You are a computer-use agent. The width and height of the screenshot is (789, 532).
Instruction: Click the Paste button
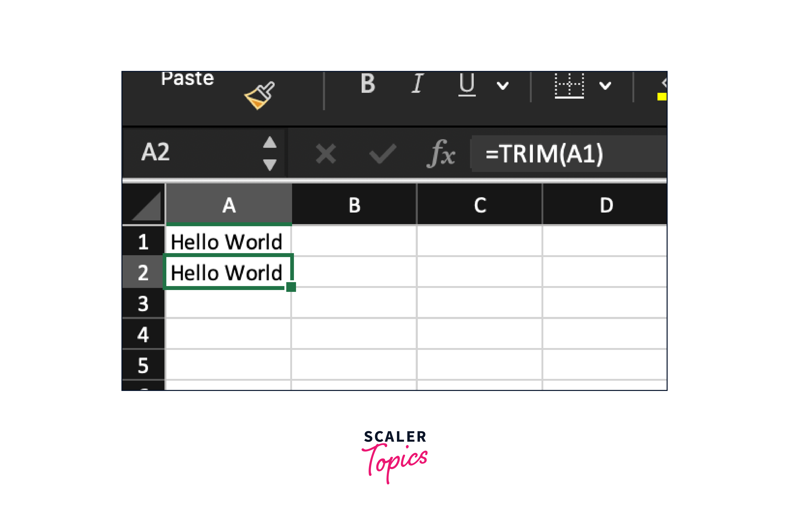pyautogui.click(x=187, y=79)
